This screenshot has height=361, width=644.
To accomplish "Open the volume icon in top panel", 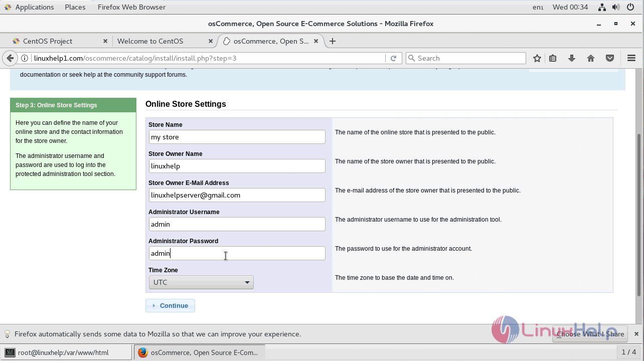I will tap(616, 7).
